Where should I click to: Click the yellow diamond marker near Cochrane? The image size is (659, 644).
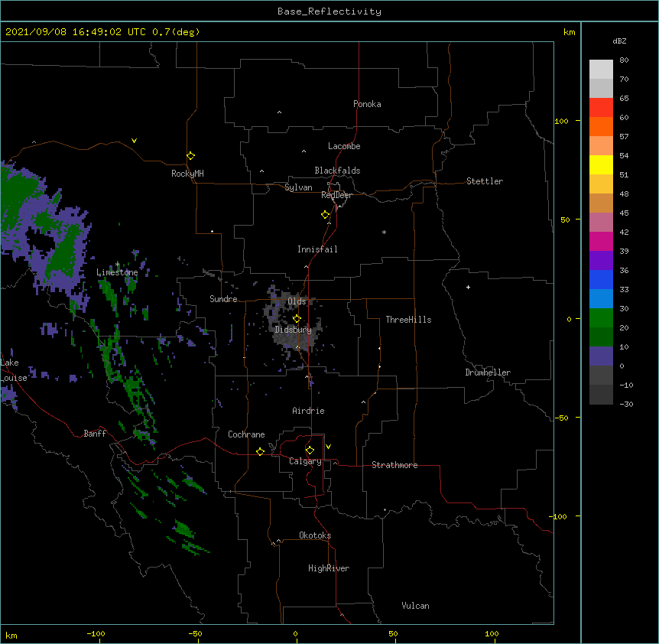[260, 451]
